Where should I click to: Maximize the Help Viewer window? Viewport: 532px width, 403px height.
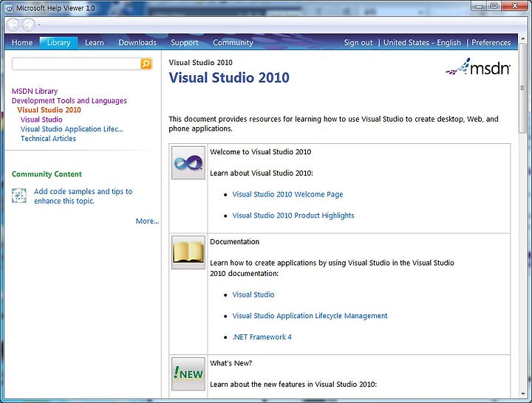click(x=494, y=6)
